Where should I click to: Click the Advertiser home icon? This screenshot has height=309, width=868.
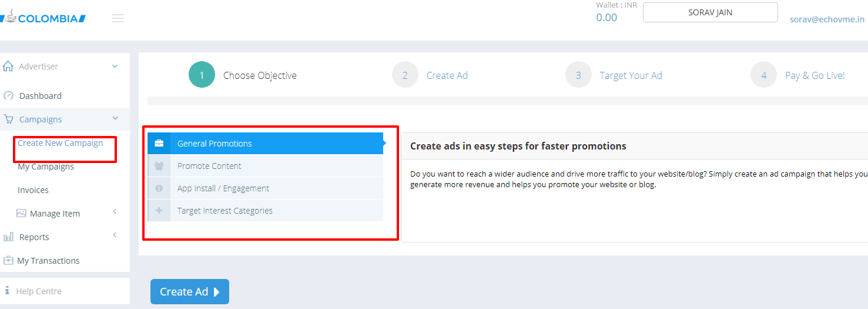(8, 67)
